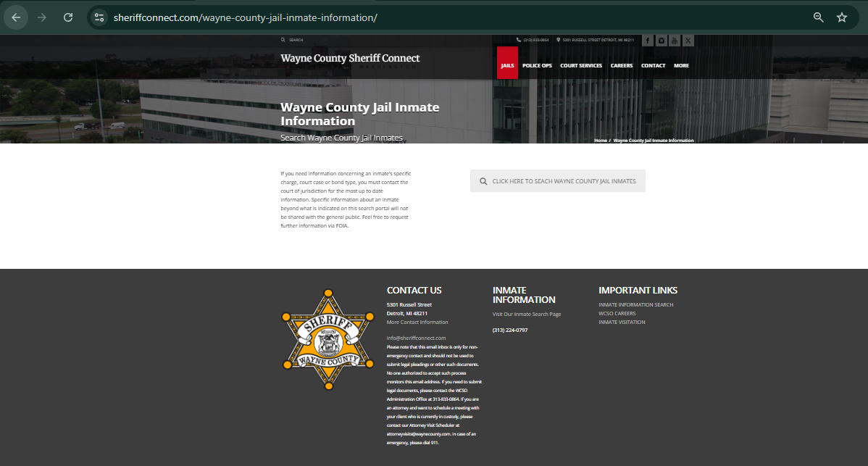Click the CONTACT US footer heading
This screenshot has height=466, width=868.
(x=414, y=290)
